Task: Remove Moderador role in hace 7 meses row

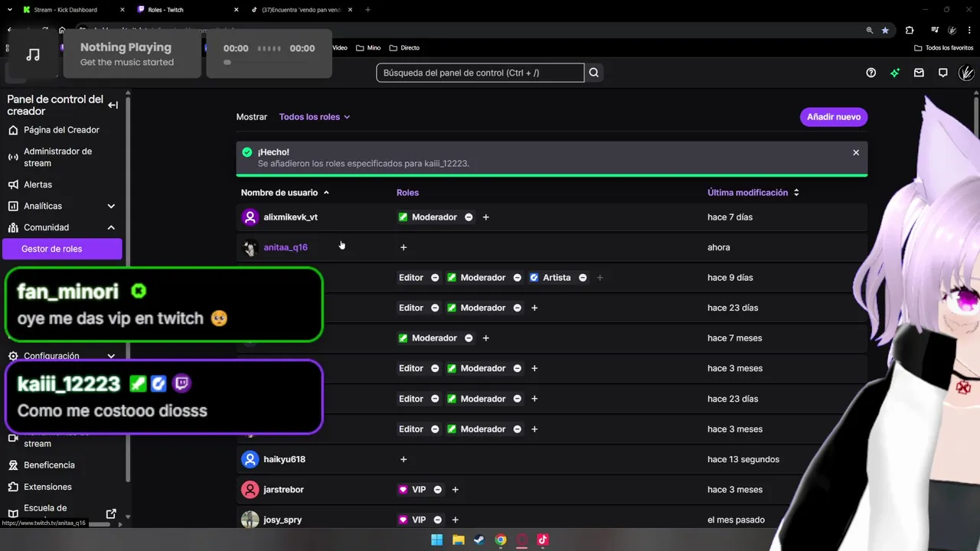Action: pos(469,338)
